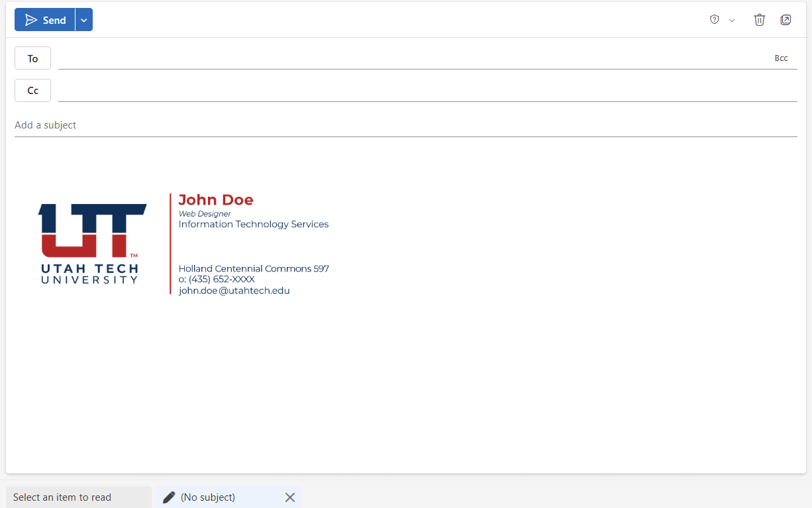Screen dimensions: 812x508
Task: Click the pencil draft icon on bottom tab
Action: 168,497
